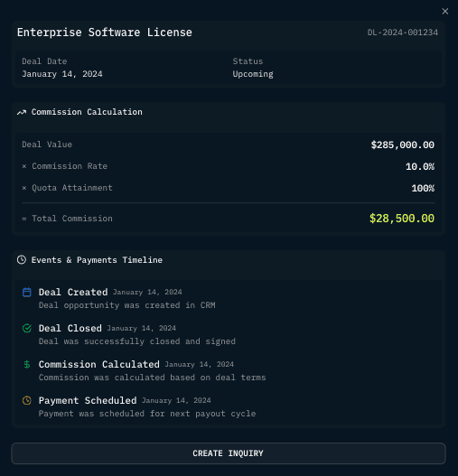The width and height of the screenshot is (458, 476).
Task: Click the Payment Scheduled event title
Action: 88,400
